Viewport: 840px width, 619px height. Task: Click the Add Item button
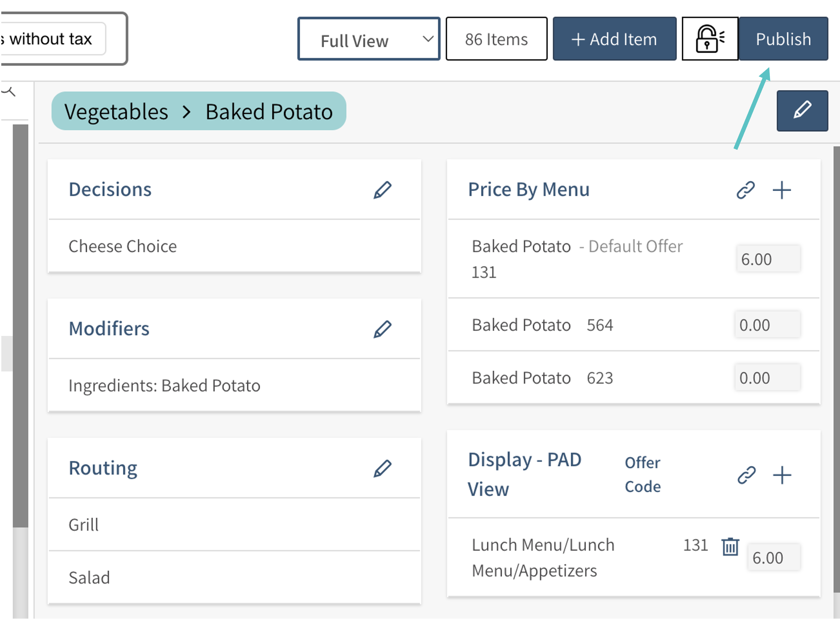coord(614,39)
